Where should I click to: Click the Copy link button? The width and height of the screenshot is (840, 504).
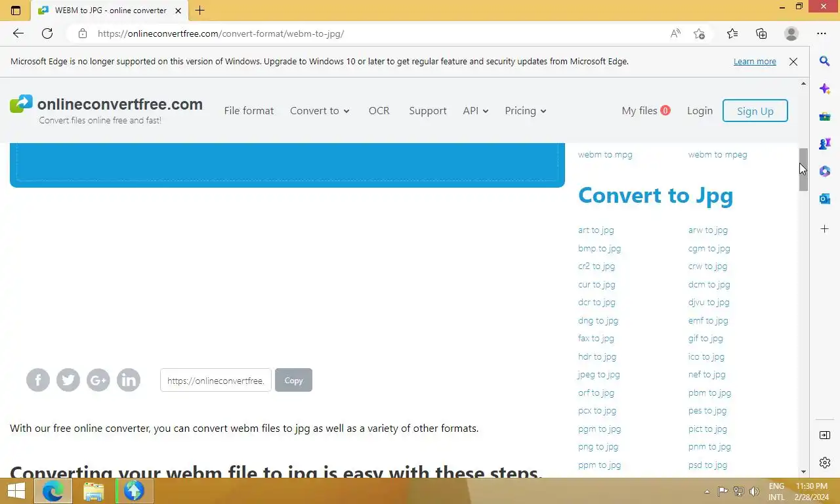[x=293, y=380]
